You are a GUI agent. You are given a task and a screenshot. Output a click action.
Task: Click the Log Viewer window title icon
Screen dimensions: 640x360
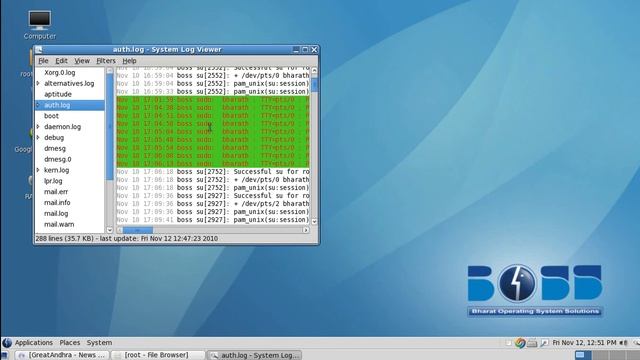pyautogui.click(x=39, y=49)
